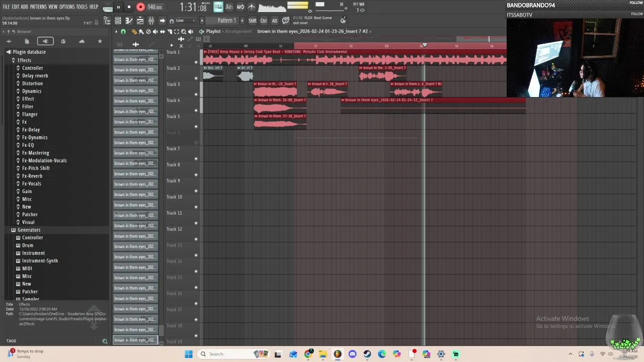The width and height of the screenshot is (644, 362).
Task: Select the mute tool in playlist toolbar
Action: (x=155, y=32)
